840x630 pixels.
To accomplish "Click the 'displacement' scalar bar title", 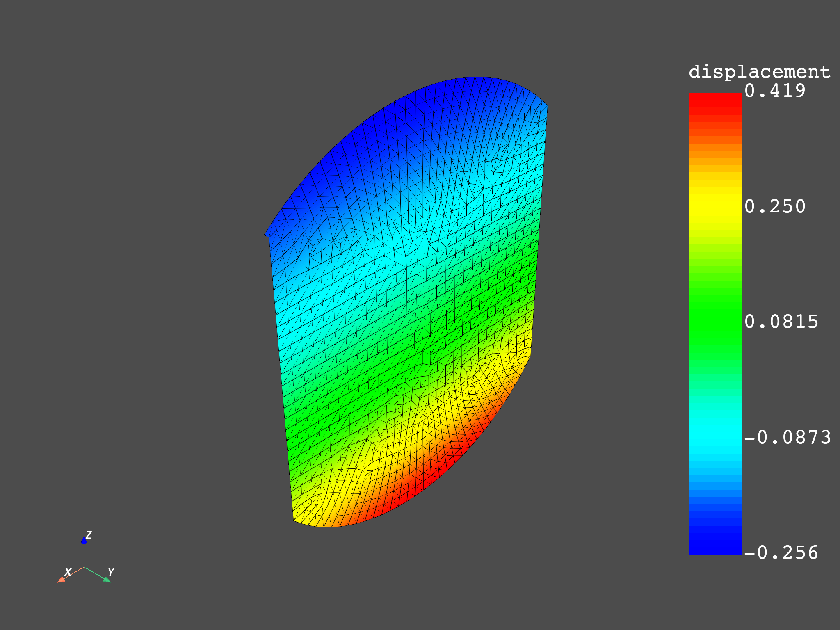I will [x=759, y=72].
